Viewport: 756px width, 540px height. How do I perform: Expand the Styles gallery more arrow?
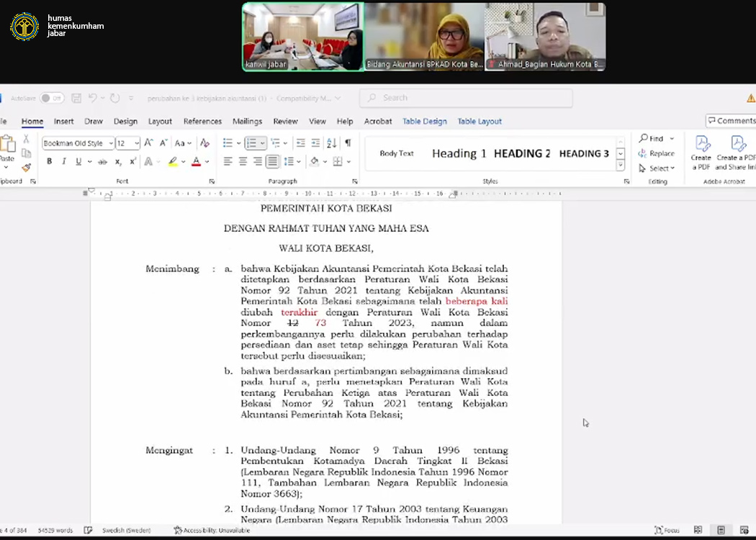coord(621,166)
